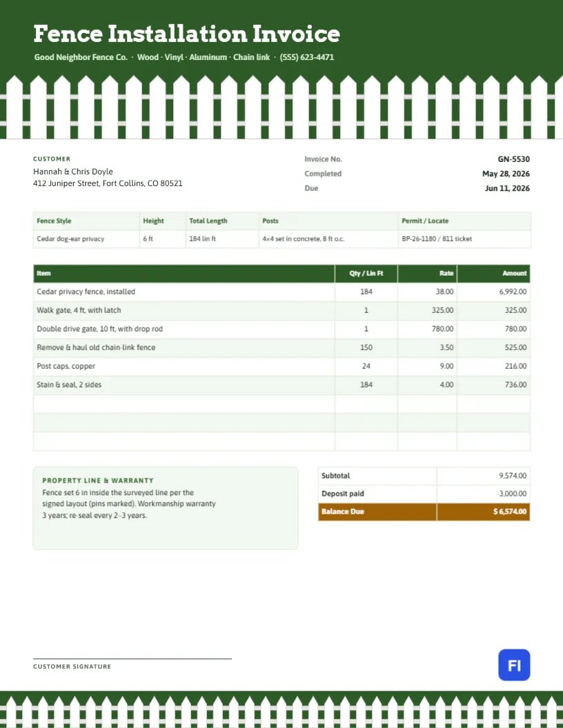Image resolution: width=563 pixels, height=728 pixels.
Task: Click the Property Line & Warranty heading
Action: [x=98, y=481]
